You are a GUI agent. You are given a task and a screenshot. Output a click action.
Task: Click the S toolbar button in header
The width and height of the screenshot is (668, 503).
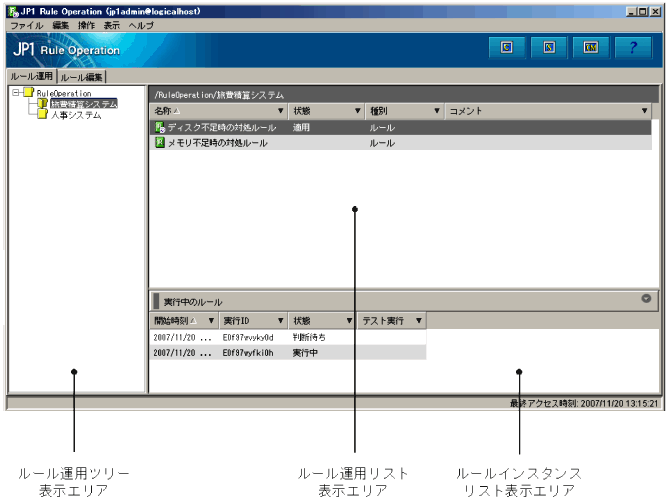point(549,47)
